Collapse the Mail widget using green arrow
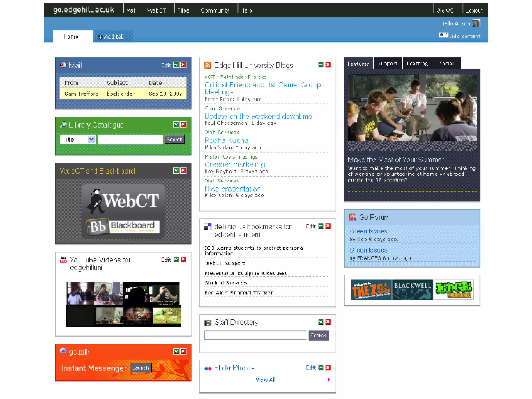 click(x=176, y=65)
